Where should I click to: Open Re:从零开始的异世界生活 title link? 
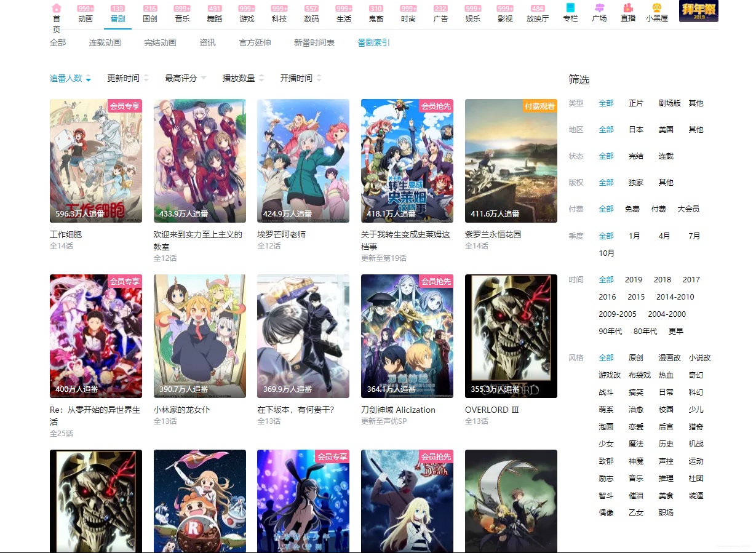coord(95,416)
